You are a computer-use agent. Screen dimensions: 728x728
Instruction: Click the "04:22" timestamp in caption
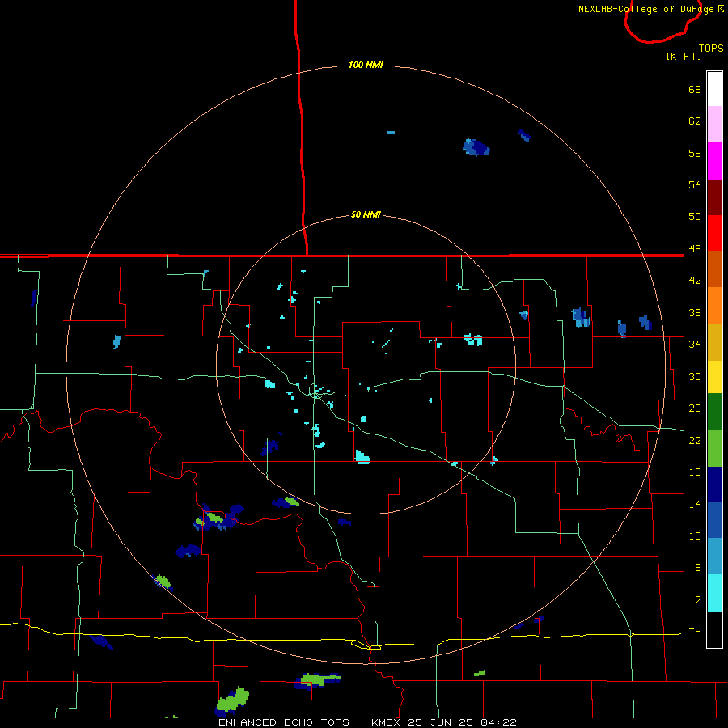point(499,722)
